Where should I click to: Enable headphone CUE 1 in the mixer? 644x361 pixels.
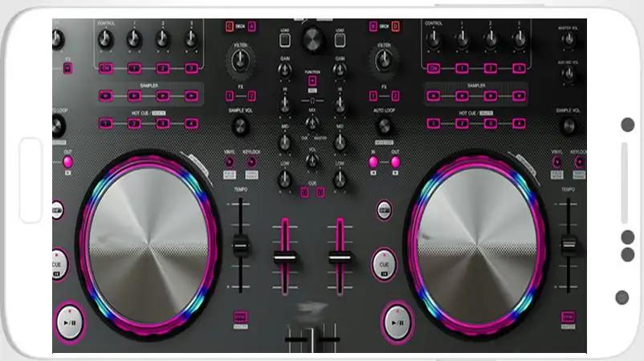point(304,192)
